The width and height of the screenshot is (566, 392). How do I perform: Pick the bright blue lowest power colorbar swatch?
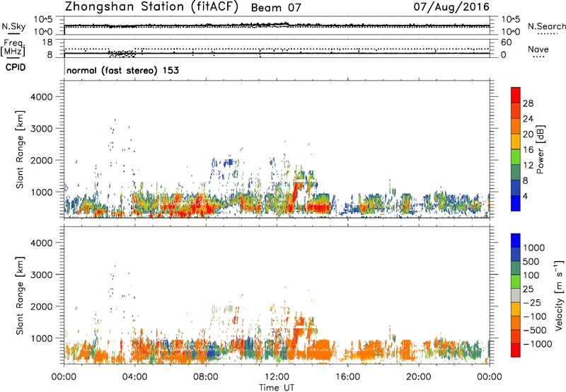[516, 203]
